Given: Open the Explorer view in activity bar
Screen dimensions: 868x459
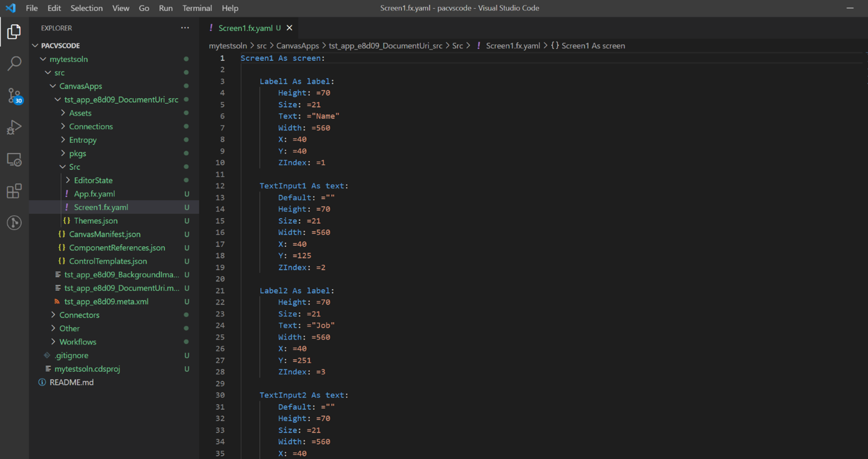Looking at the screenshot, I should click(x=14, y=32).
